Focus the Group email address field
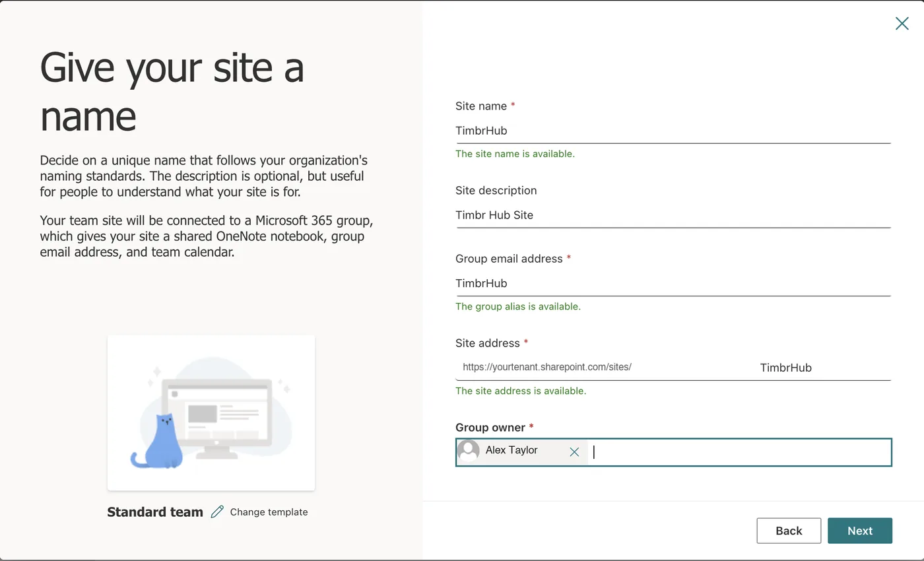This screenshot has width=924, height=561. (673, 284)
